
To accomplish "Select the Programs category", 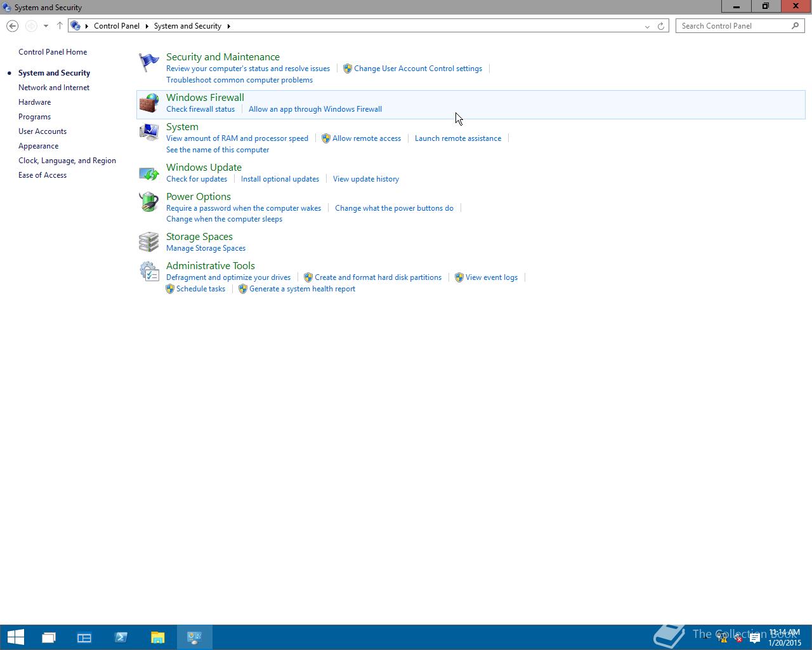I will click(35, 117).
